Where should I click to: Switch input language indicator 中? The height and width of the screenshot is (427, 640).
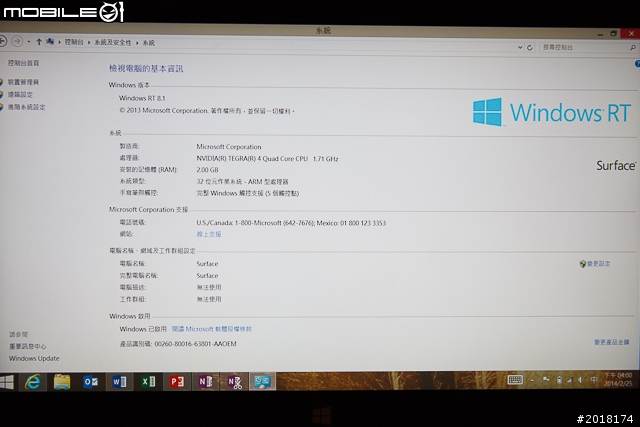pyautogui.click(x=593, y=380)
